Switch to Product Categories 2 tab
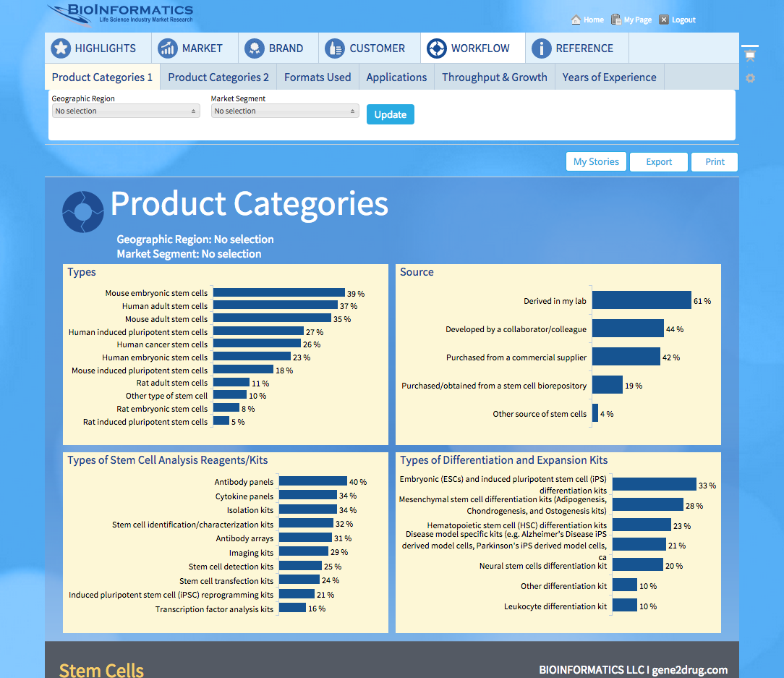The height and width of the screenshot is (678, 784). [x=218, y=77]
